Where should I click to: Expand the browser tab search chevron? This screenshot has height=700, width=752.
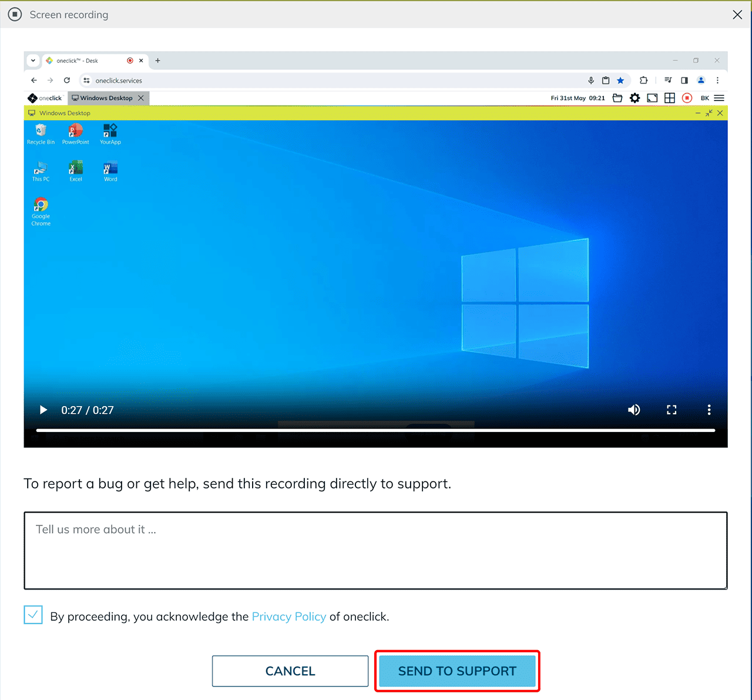[x=33, y=61]
